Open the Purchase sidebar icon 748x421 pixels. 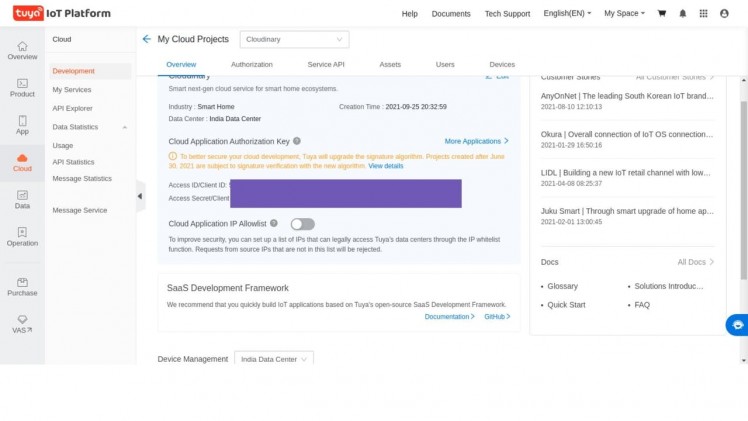(22, 286)
